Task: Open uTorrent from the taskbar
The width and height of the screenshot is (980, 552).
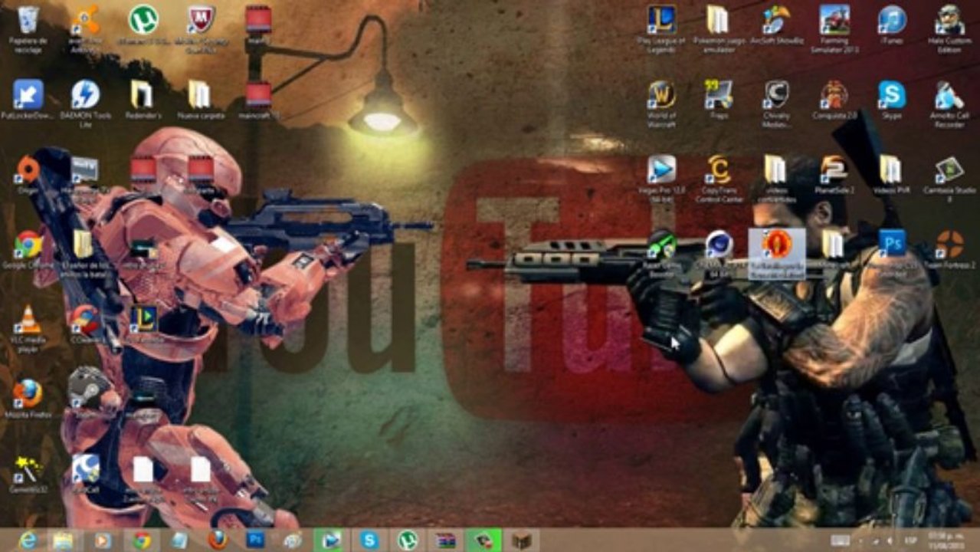Action: coord(408,540)
